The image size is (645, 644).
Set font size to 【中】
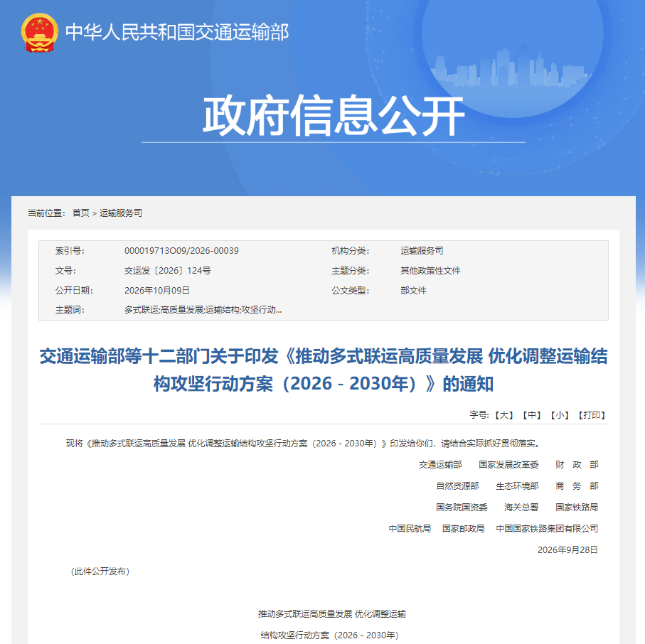[x=531, y=415]
